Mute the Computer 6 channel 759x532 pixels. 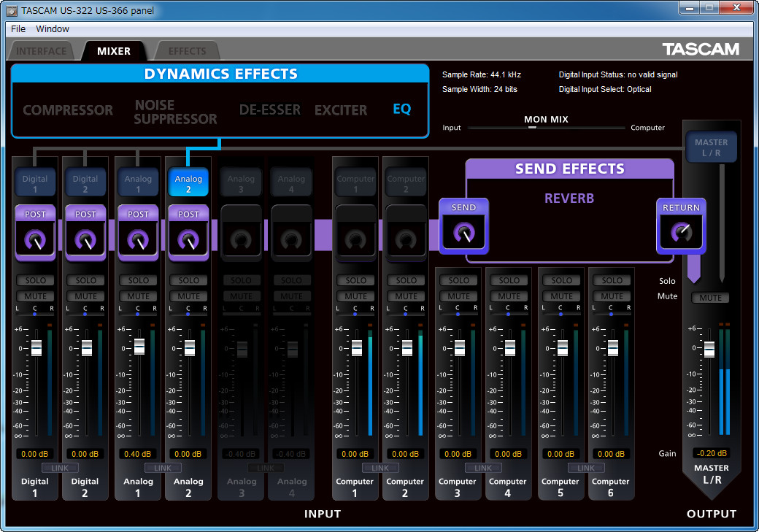tap(612, 296)
